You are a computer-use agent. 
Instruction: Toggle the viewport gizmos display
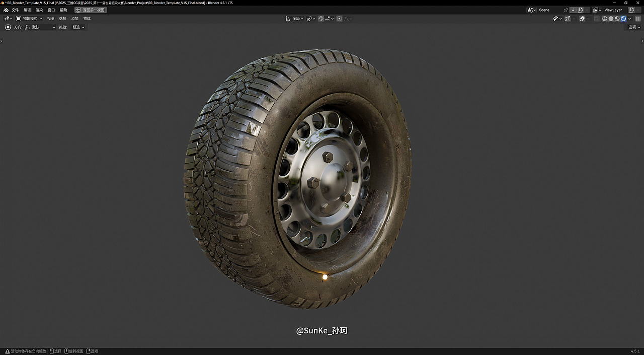568,19
